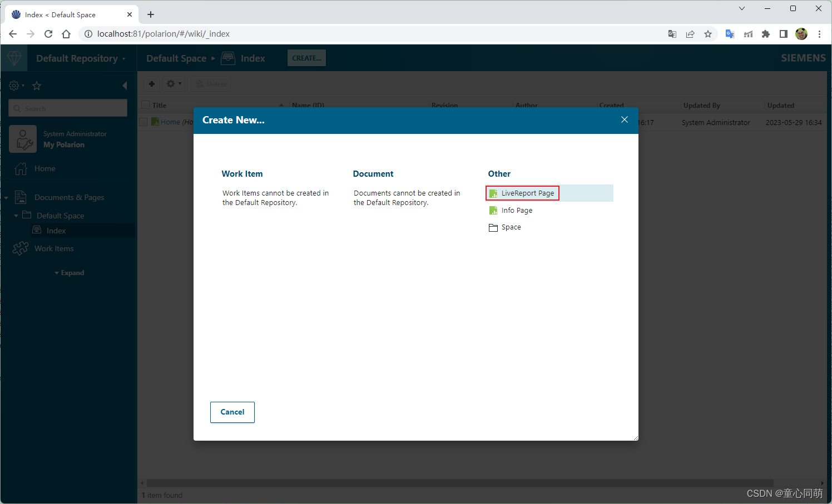The height and width of the screenshot is (504, 832).
Task: Check the checkbox on the Home row
Action: pos(143,122)
